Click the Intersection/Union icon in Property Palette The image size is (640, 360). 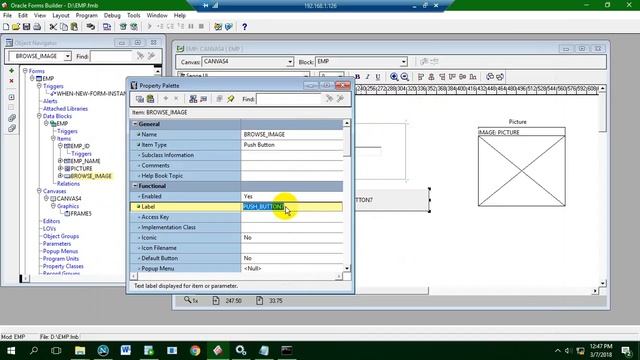(x=220, y=99)
